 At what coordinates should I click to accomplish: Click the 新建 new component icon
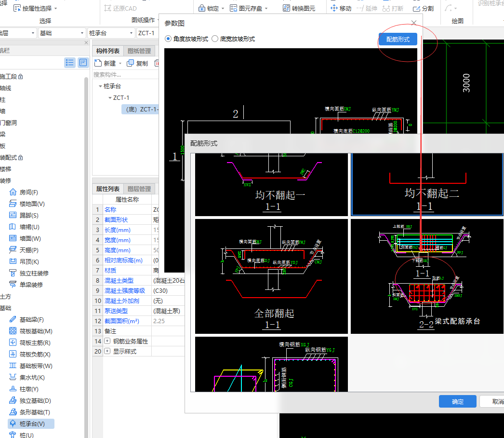point(98,63)
